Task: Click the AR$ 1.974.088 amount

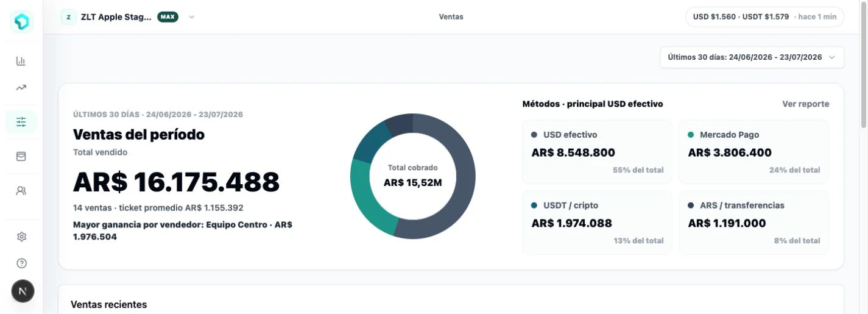Action: click(x=571, y=223)
